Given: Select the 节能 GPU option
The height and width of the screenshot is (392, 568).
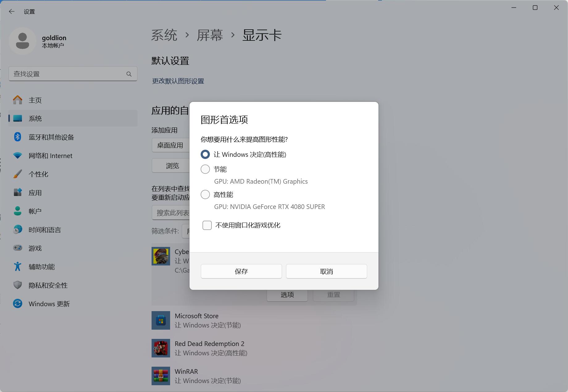Looking at the screenshot, I should [x=205, y=169].
